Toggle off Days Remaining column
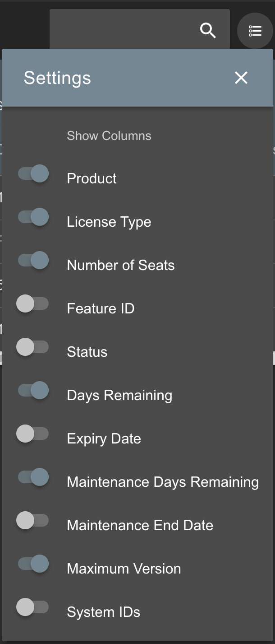 click(33, 391)
